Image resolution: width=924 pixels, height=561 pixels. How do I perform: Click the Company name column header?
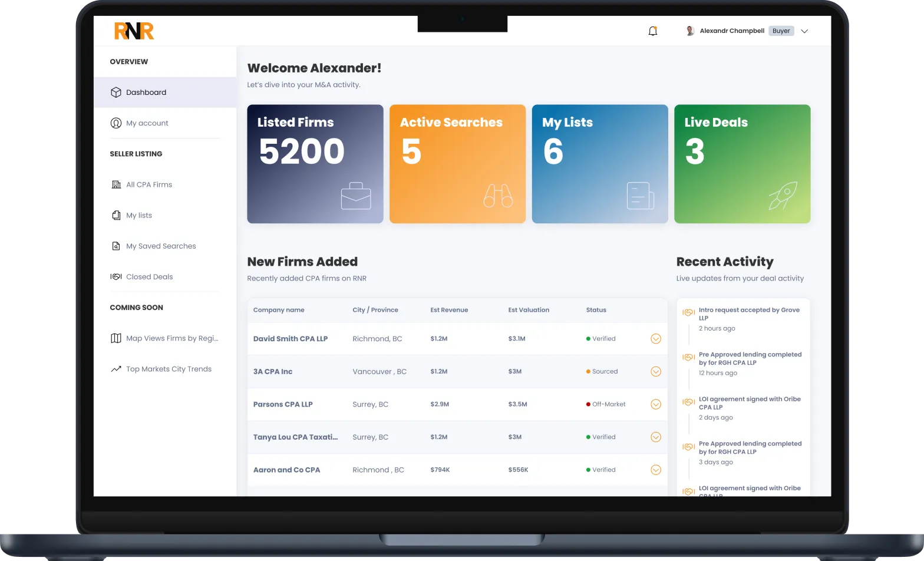279,310
